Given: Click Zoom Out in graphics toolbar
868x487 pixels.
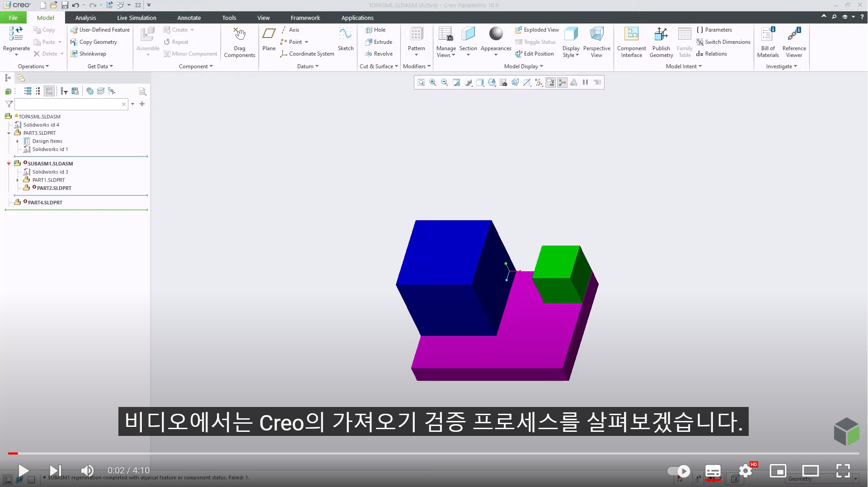Looking at the screenshot, I should pyautogui.click(x=445, y=82).
